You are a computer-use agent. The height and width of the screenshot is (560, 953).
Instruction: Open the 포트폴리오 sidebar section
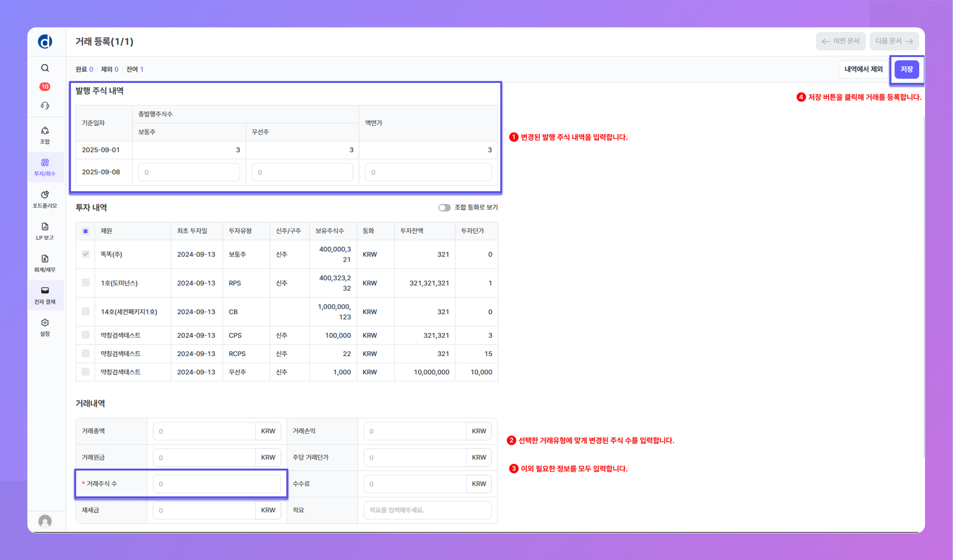45,199
